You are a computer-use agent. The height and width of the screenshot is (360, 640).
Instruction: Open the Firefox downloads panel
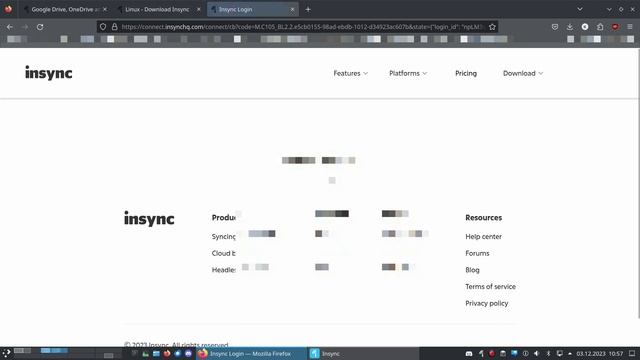(570, 27)
